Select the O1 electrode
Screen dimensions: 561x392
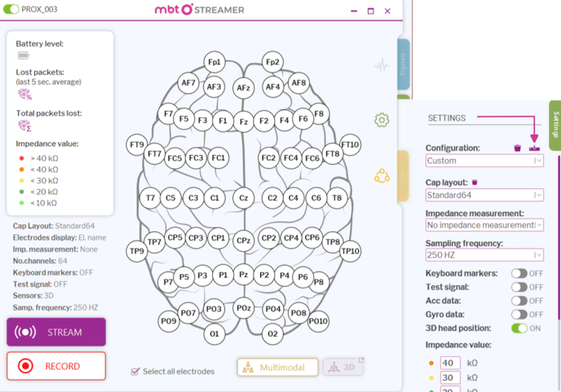214,333
